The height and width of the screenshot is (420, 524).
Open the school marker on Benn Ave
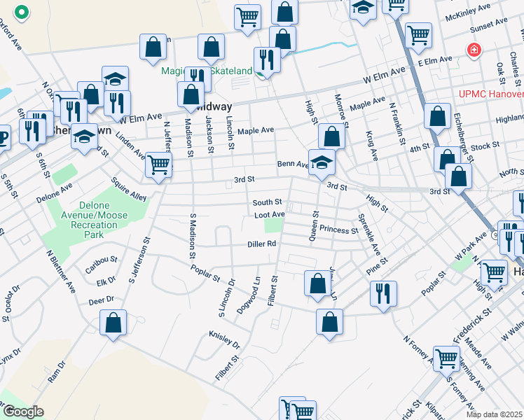coord(322,162)
